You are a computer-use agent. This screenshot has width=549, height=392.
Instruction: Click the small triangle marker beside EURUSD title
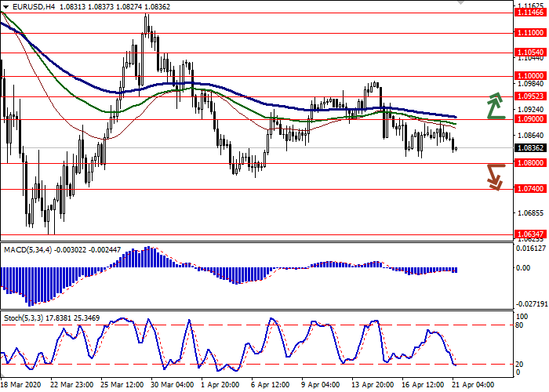(x=5, y=6)
